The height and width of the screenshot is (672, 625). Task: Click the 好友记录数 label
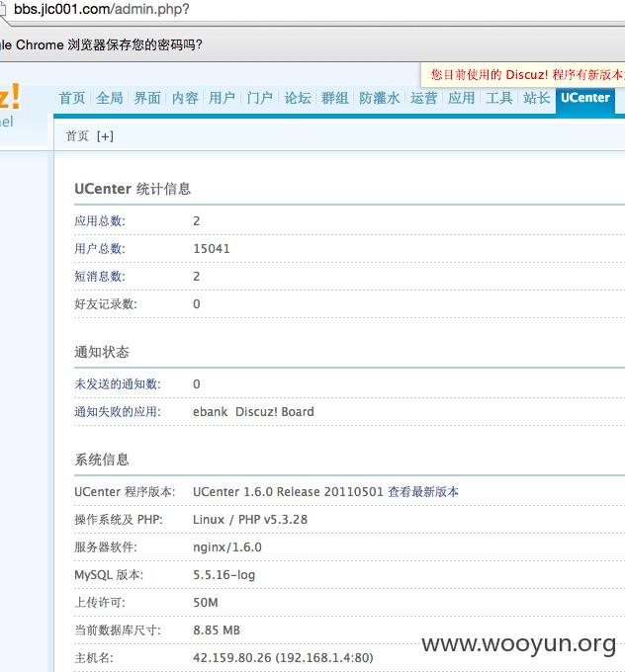pos(106,303)
